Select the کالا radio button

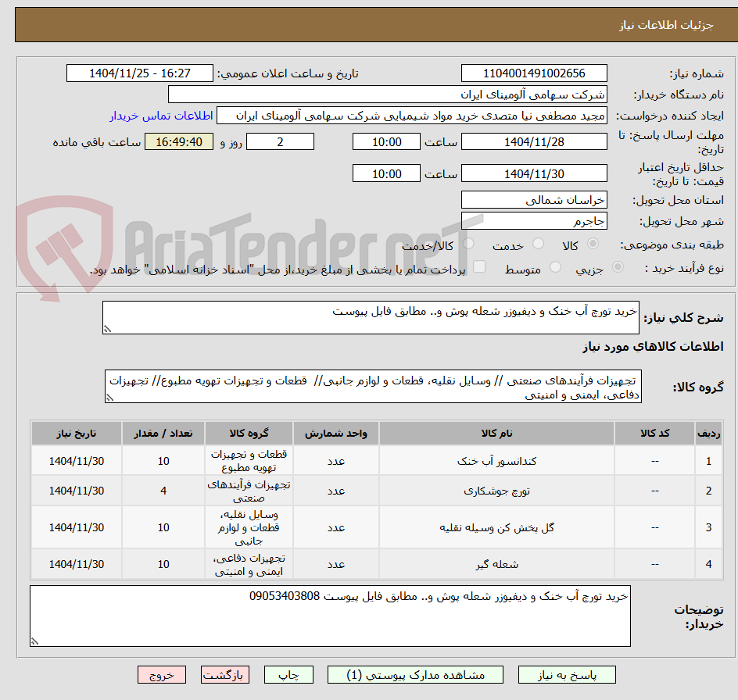point(593,244)
